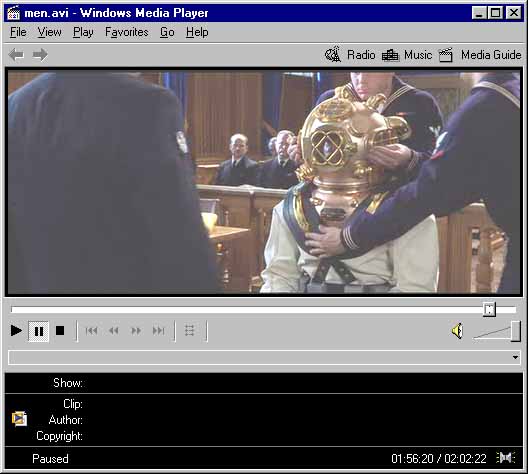Click the rewind icon
This screenshot has height=474, width=528.
(x=114, y=331)
